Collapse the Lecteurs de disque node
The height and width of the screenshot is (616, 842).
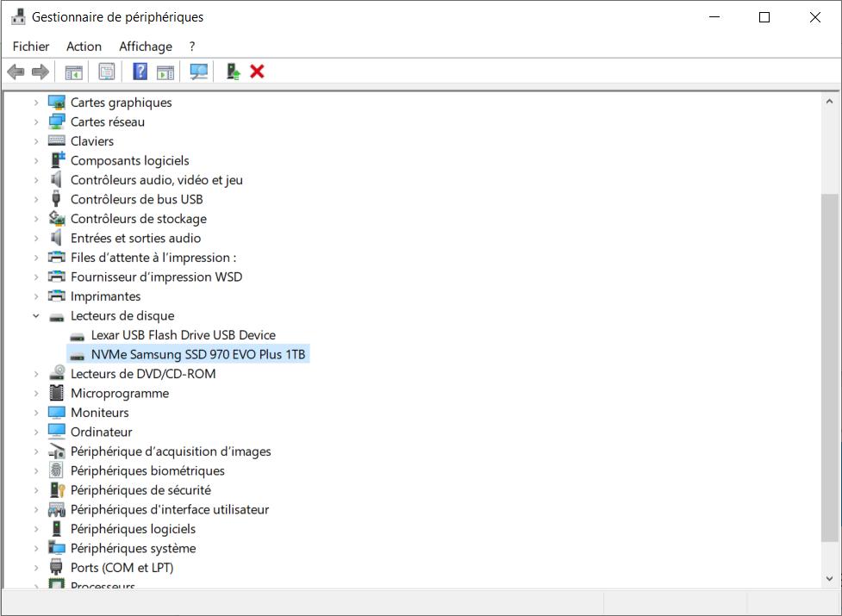(x=36, y=316)
